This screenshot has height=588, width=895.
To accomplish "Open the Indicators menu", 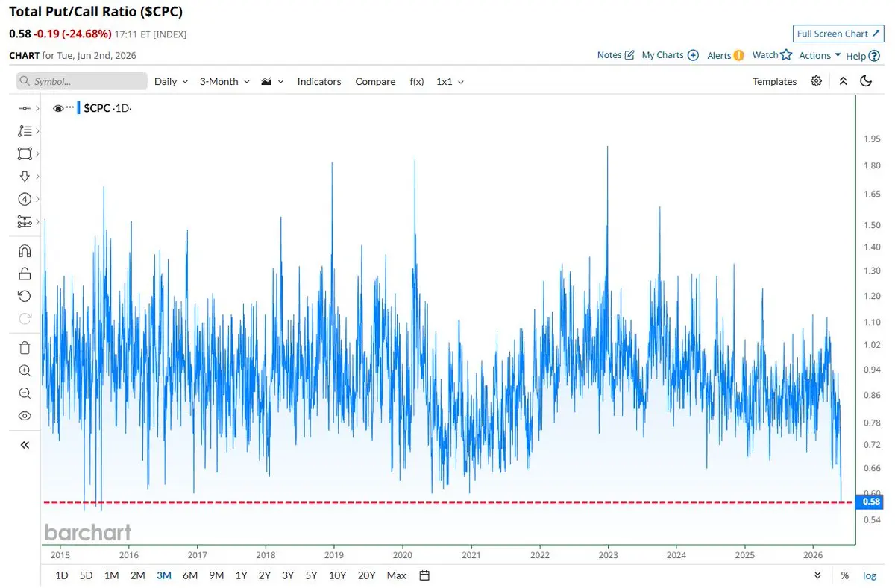I will pyautogui.click(x=319, y=81).
